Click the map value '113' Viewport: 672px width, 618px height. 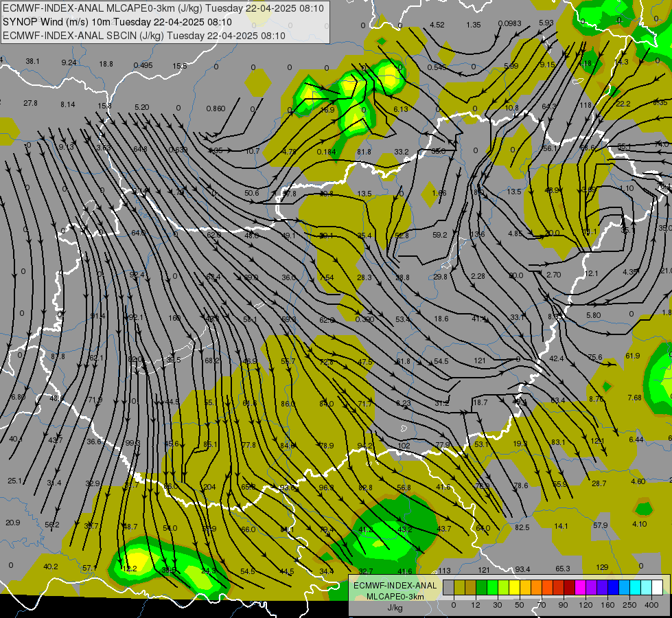click(x=444, y=571)
